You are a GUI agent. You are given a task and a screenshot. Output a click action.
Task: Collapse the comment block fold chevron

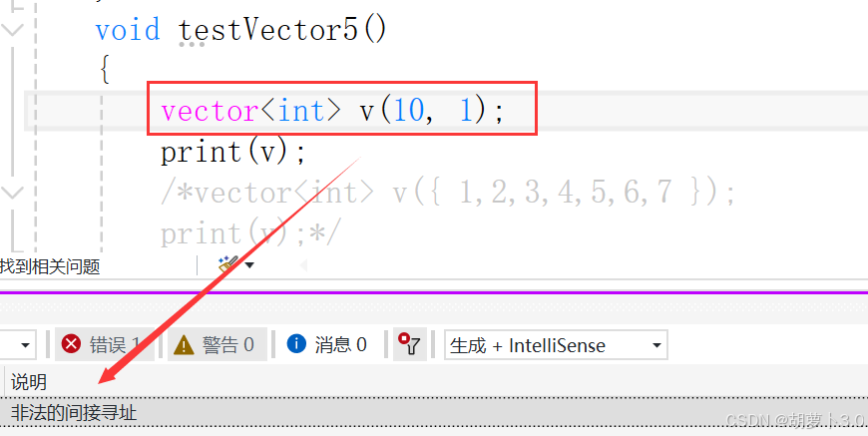click(12, 193)
